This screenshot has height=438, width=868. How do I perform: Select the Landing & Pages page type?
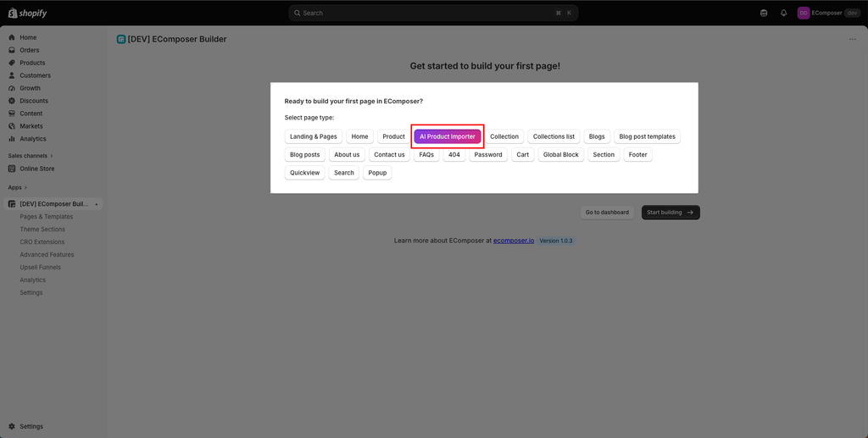coord(314,136)
